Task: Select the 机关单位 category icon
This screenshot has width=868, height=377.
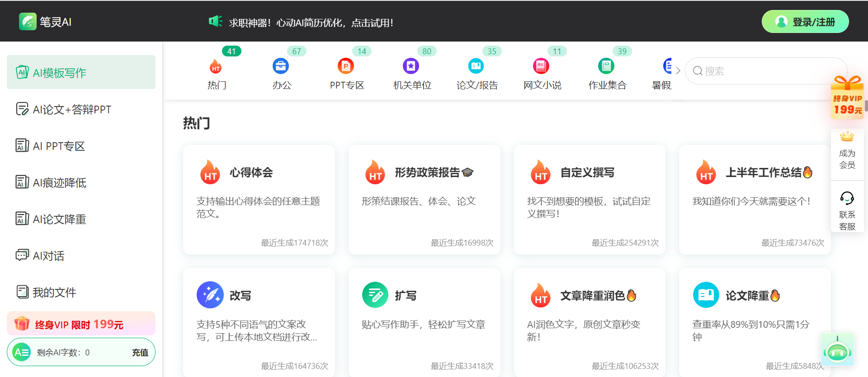Action: [411, 66]
